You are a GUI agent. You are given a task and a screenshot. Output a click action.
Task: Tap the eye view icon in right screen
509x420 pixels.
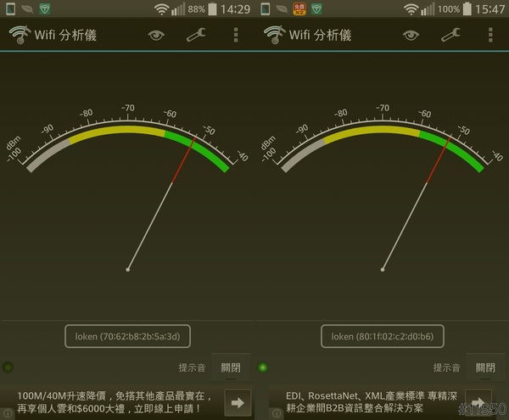[x=411, y=35]
